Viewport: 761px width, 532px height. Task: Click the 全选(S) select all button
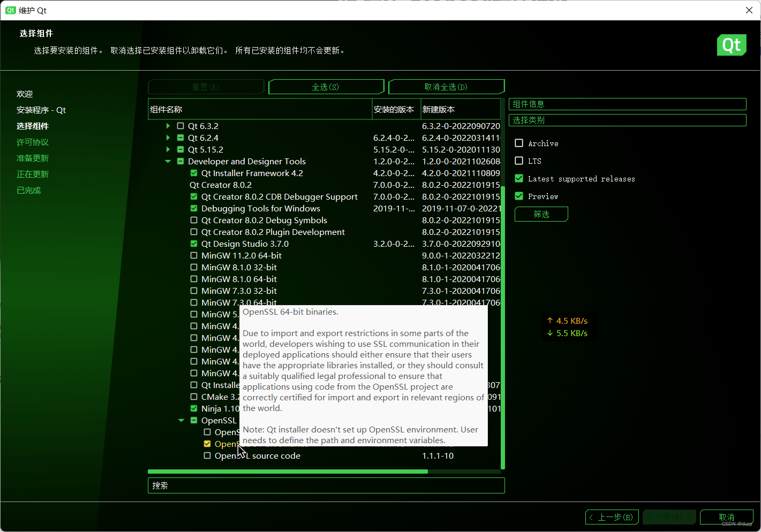pos(326,87)
